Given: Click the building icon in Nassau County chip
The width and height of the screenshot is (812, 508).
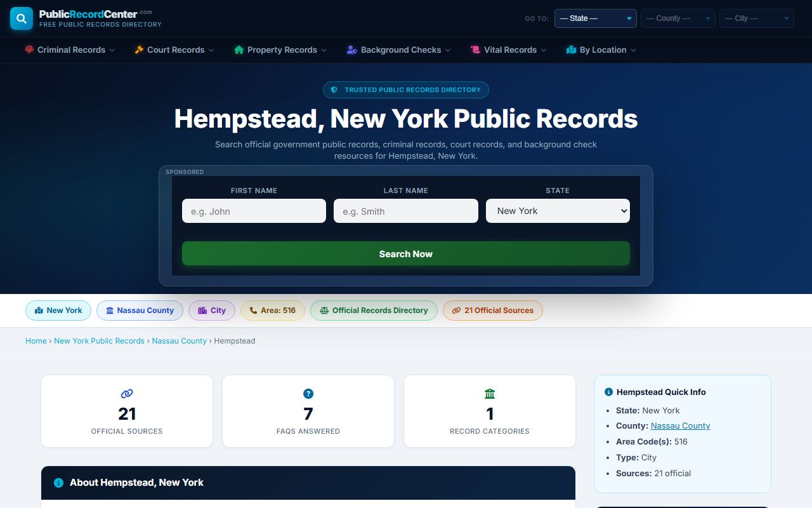Looking at the screenshot, I should tap(110, 311).
